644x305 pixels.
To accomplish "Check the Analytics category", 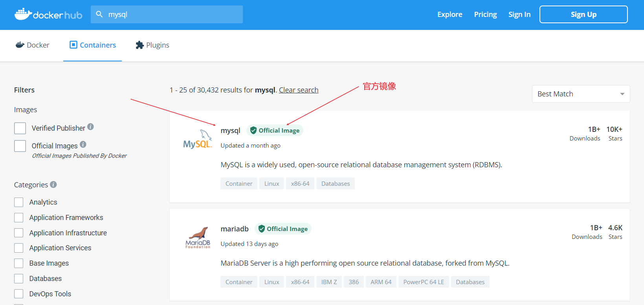I will (19, 202).
